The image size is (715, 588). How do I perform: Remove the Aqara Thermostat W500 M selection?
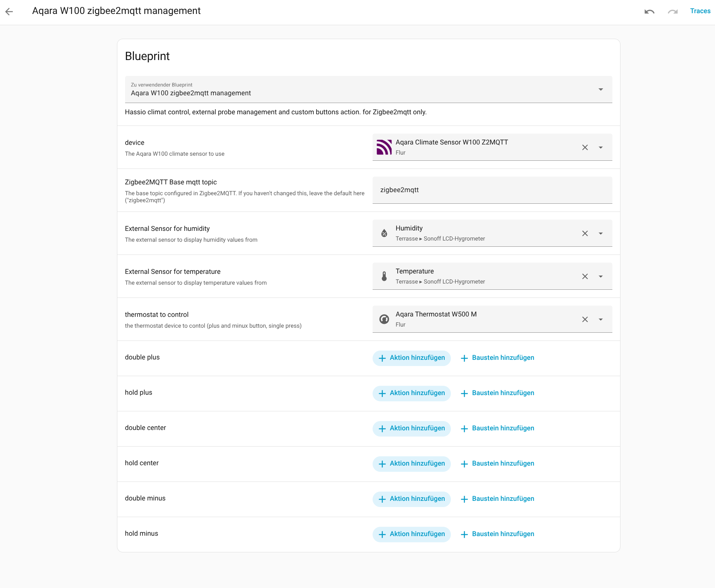(585, 320)
